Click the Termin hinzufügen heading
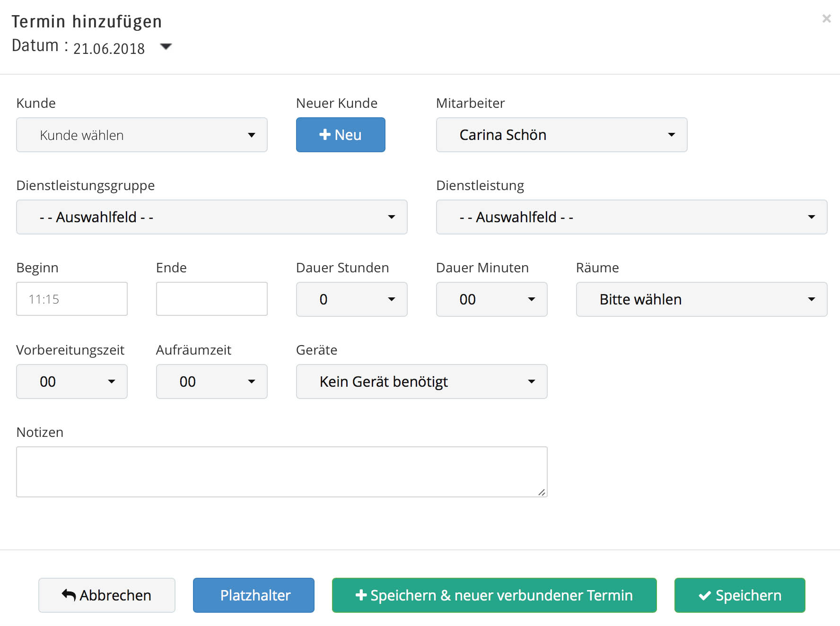This screenshot has height=626, width=840. click(x=87, y=22)
